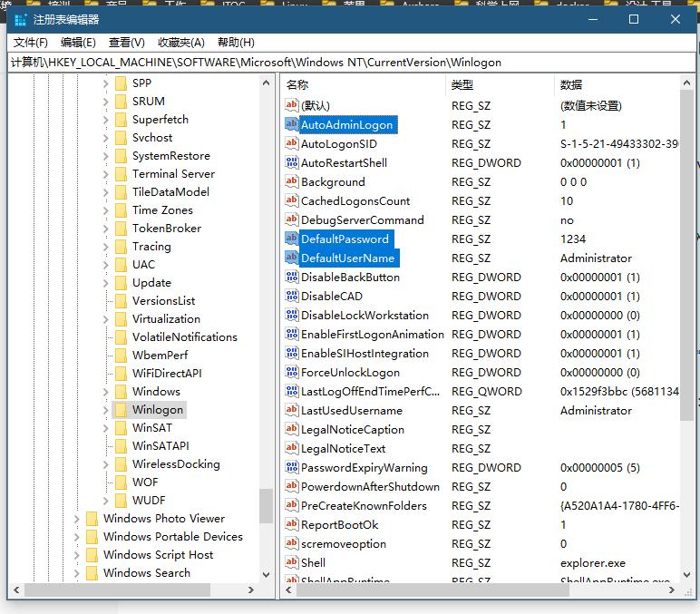Expand the Svchost tree node
The image size is (700, 614).
tap(106, 138)
